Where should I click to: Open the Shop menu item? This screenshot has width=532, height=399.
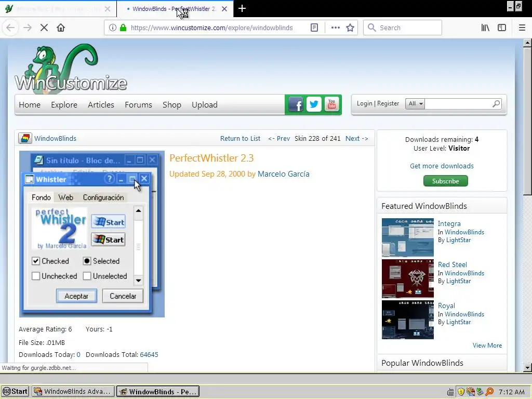click(x=171, y=105)
